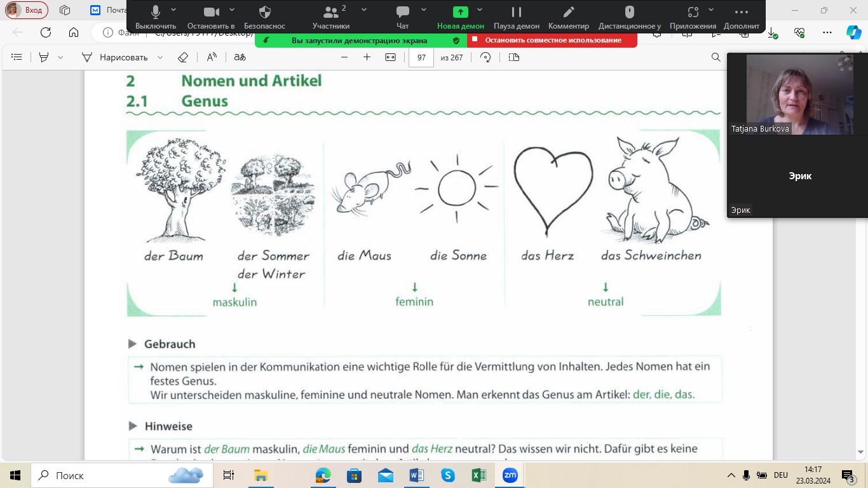Screen dimensions: 868x488
Task: Expand microphone audio options arrow
Action: [x=173, y=10]
